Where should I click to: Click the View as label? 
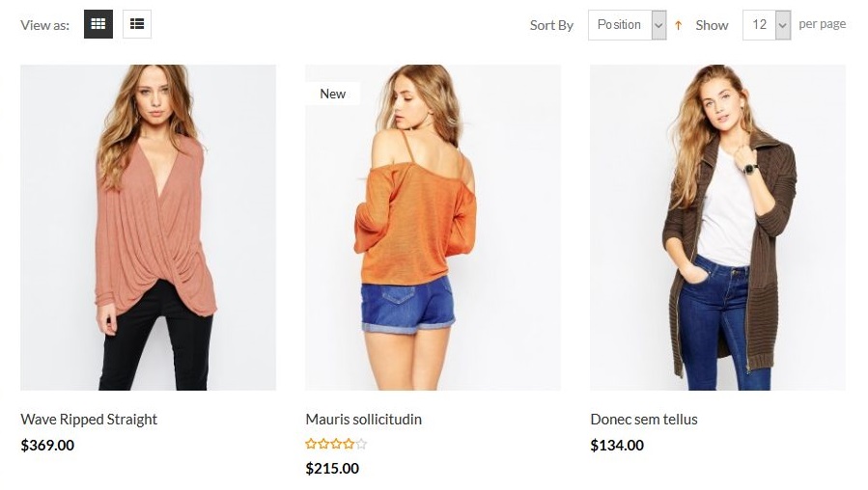[x=44, y=25]
